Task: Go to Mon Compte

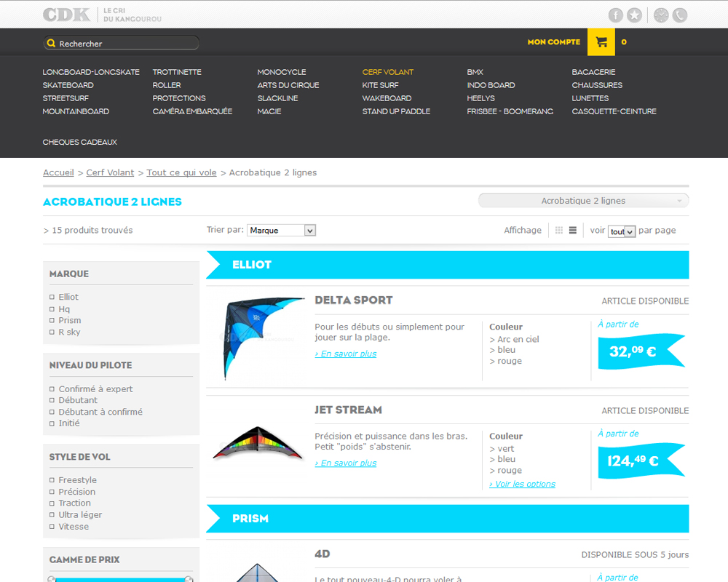Action: point(554,41)
